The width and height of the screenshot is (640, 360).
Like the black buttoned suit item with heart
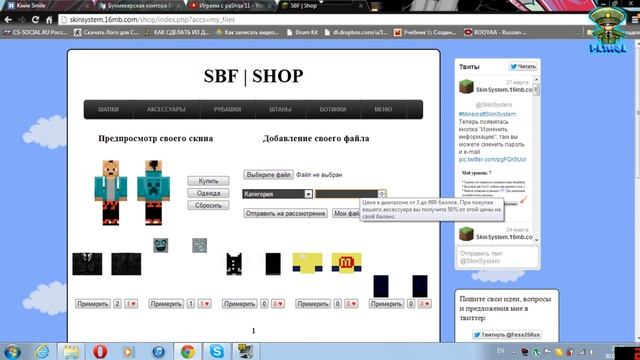(x=278, y=304)
